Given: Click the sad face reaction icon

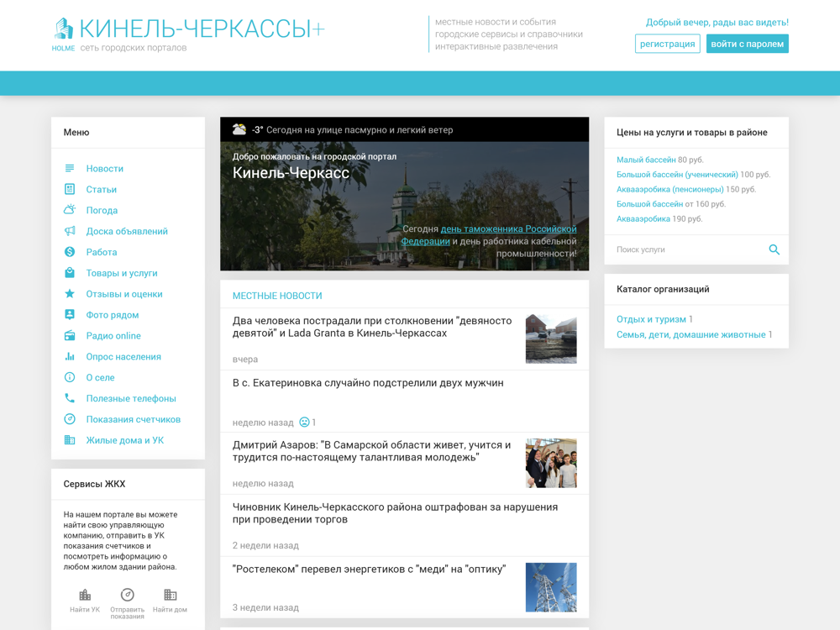Looking at the screenshot, I should (304, 423).
